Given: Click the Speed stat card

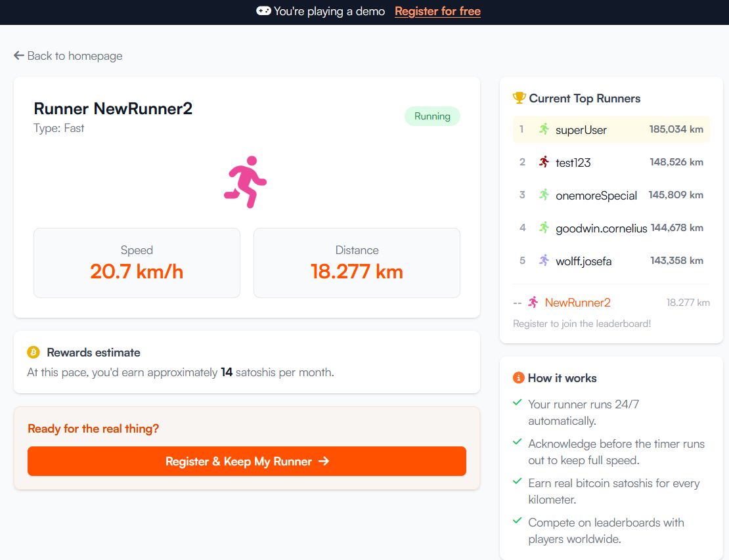Looking at the screenshot, I should click(137, 263).
